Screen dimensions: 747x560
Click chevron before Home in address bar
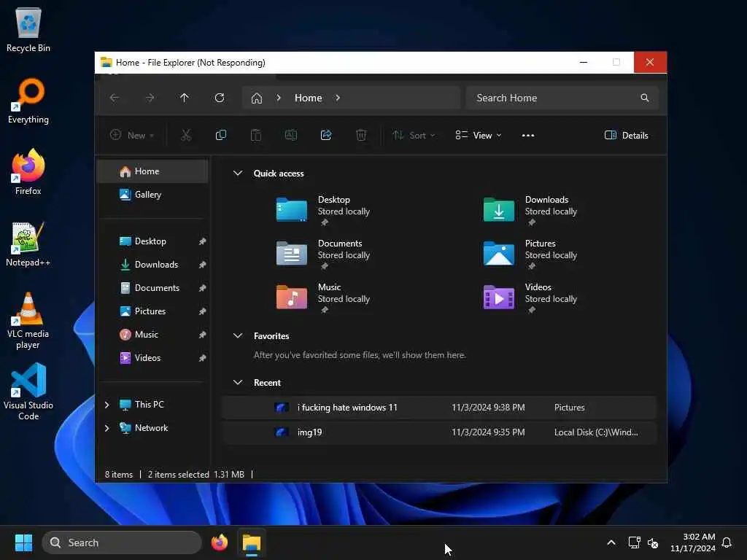pyautogui.click(x=279, y=98)
